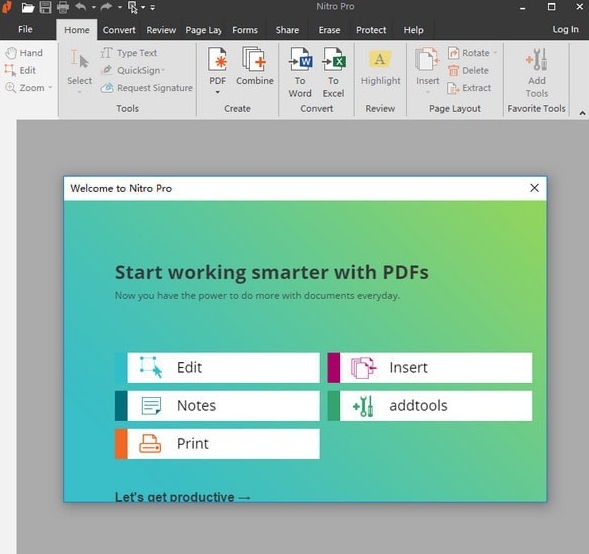The image size is (589, 554).
Task: Collapse the ribbon with the chevron
Action: pyautogui.click(x=582, y=113)
